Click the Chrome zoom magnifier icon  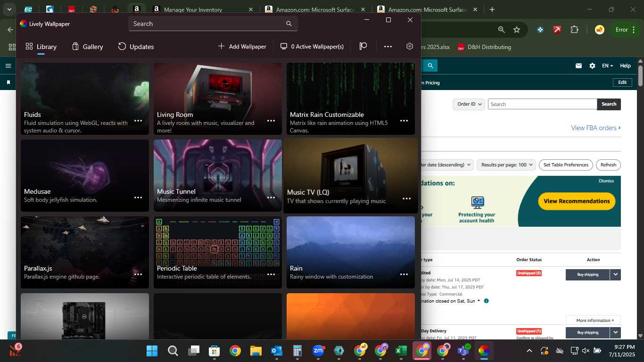click(502, 30)
